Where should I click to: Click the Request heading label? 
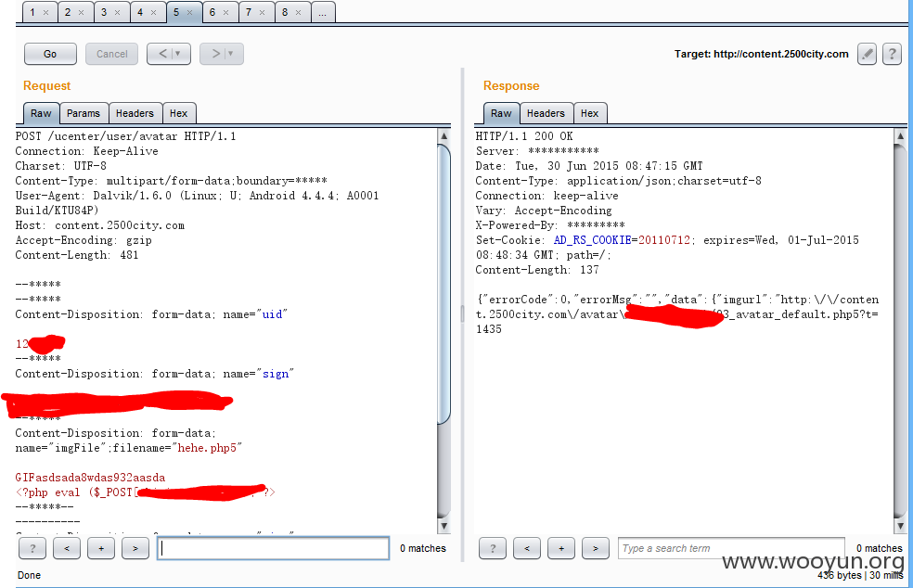[46, 85]
